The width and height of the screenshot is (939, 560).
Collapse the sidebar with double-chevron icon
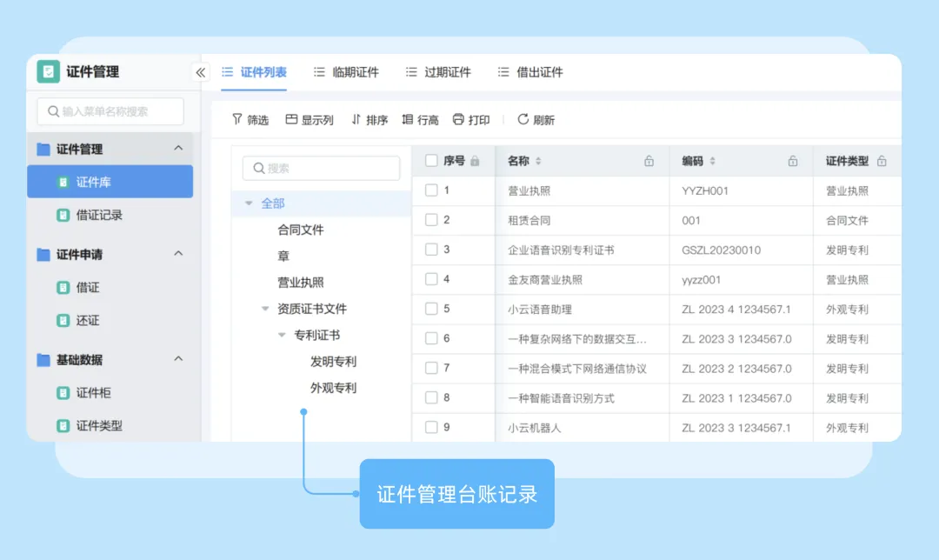coord(201,72)
